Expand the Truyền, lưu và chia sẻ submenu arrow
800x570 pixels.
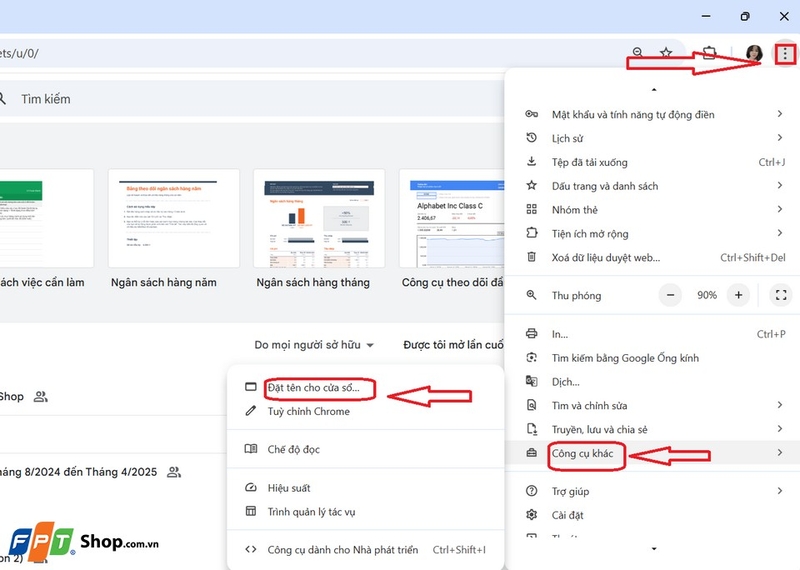point(780,429)
